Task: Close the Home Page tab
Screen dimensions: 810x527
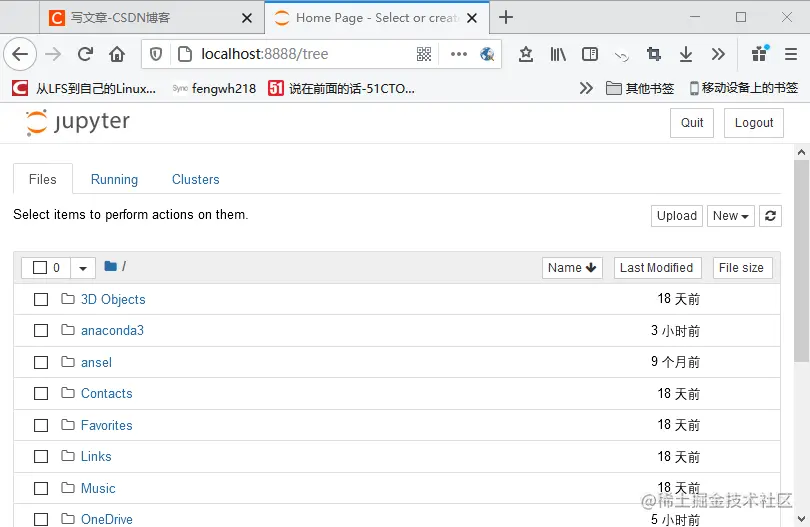Action: tap(472, 18)
